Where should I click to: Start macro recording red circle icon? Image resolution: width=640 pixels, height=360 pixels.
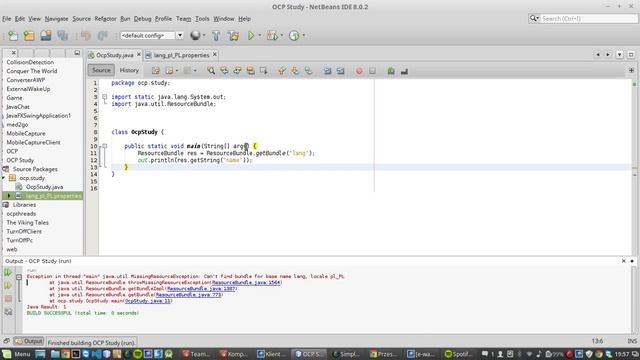[359, 71]
